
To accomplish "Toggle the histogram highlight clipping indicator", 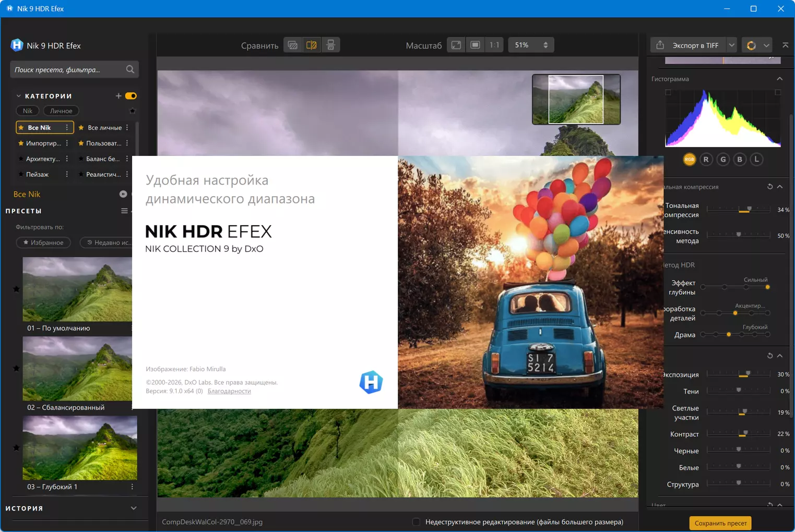I will pyautogui.click(x=778, y=92).
